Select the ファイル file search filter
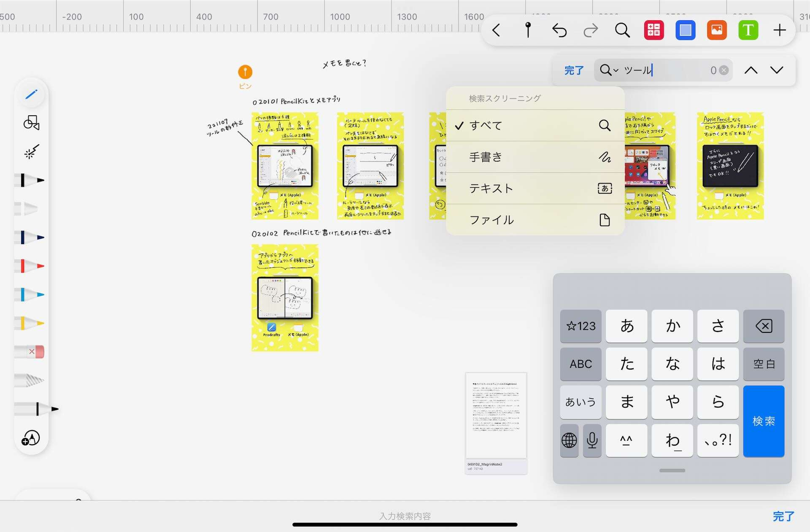Viewport: 810px width, 532px height. click(492, 219)
